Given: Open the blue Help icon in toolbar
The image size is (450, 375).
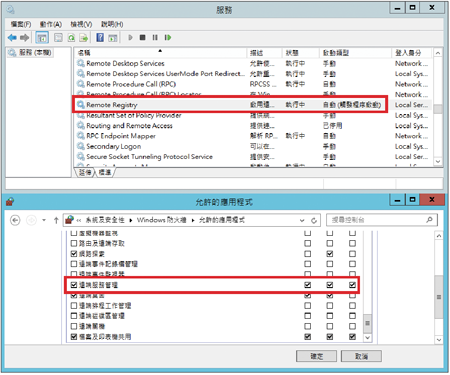Looking at the screenshot, I should click(x=100, y=37).
